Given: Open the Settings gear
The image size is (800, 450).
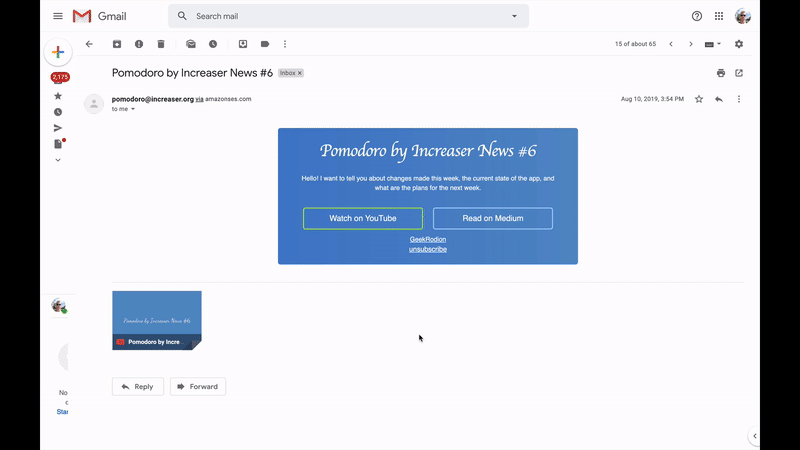Looking at the screenshot, I should [x=739, y=44].
